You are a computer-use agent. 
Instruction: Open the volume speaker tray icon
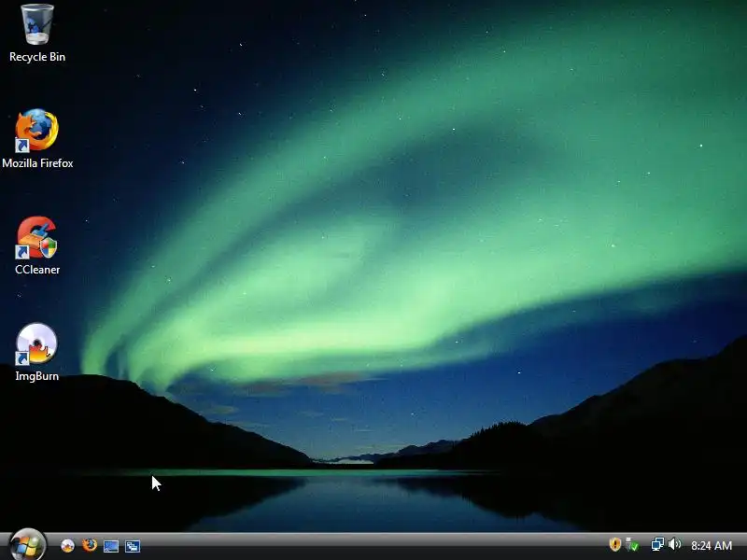coord(674,544)
